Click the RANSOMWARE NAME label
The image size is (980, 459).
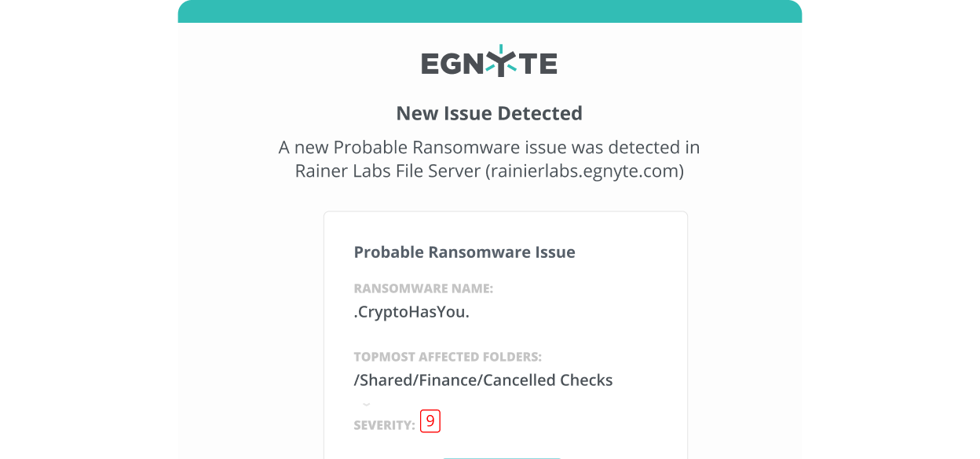click(x=423, y=288)
